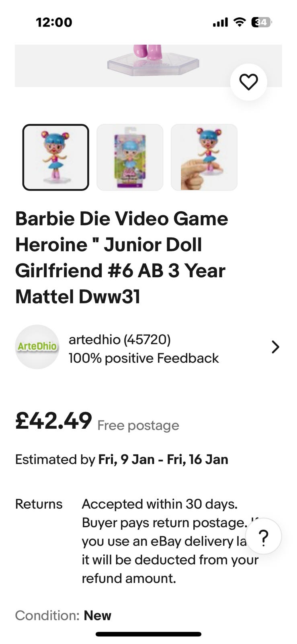This screenshot has height=644, width=297.
Task: Tap the heart watchlist icon
Action: [248, 83]
